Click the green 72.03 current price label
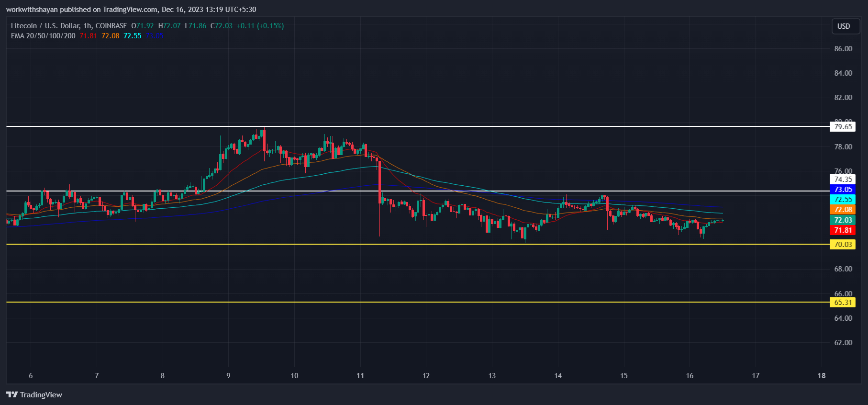This screenshot has height=405, width=868. click(843, 220)
